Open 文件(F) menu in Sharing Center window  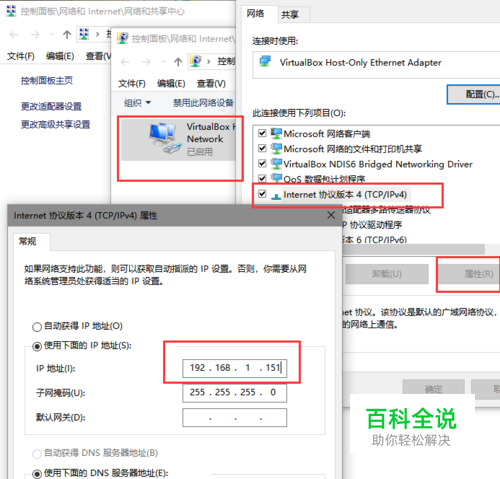coord(21,56)
